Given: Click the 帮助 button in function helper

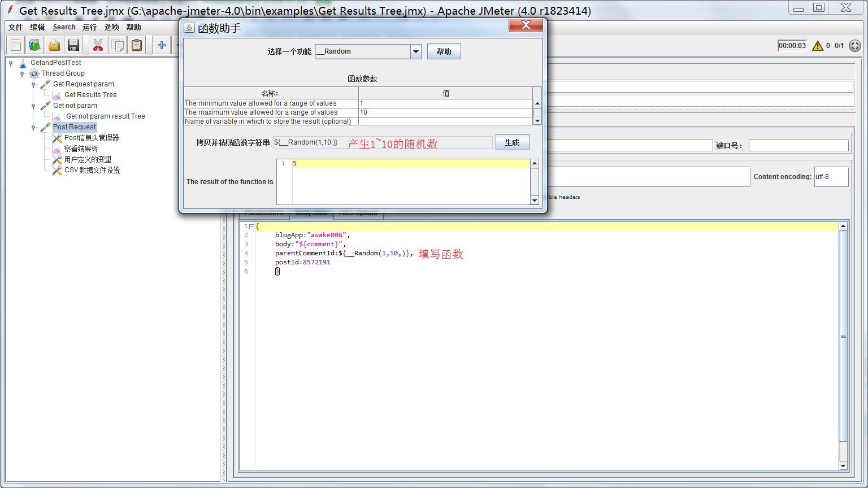Looking at the screenshot, I should (444, 51).
